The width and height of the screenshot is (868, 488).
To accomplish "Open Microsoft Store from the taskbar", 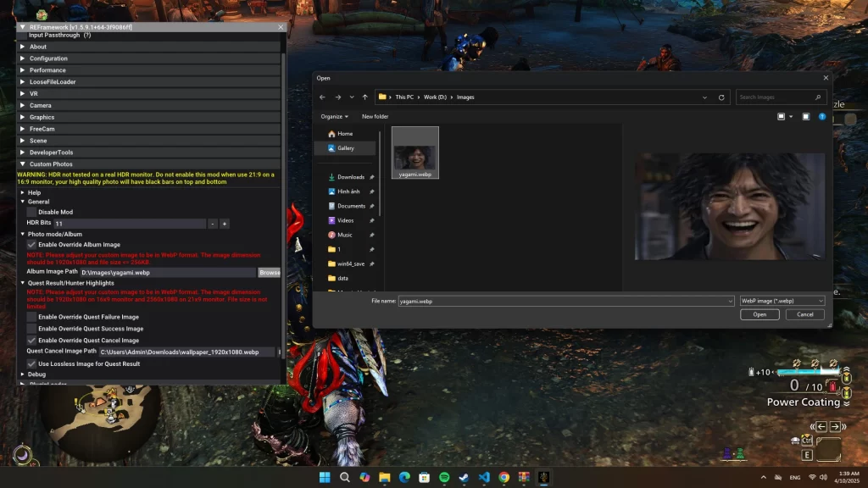I will (x=424, y=477).
